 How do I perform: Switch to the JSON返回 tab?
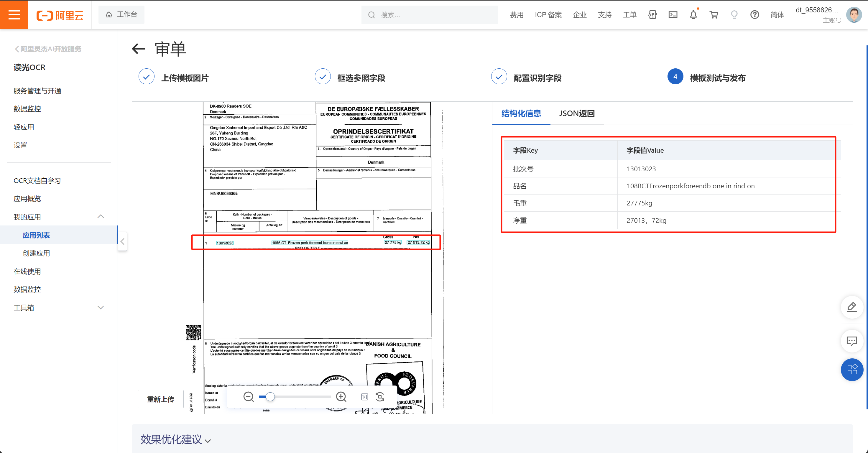[576, 113]
